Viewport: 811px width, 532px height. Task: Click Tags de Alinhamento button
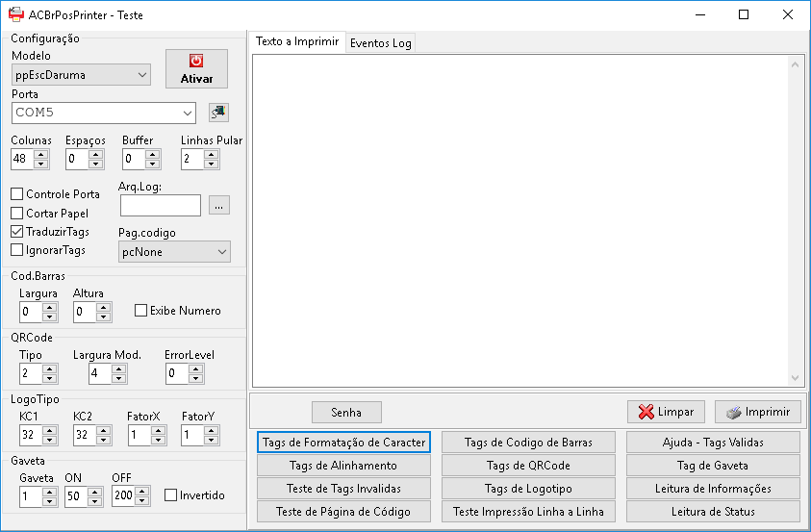[344, 466]
